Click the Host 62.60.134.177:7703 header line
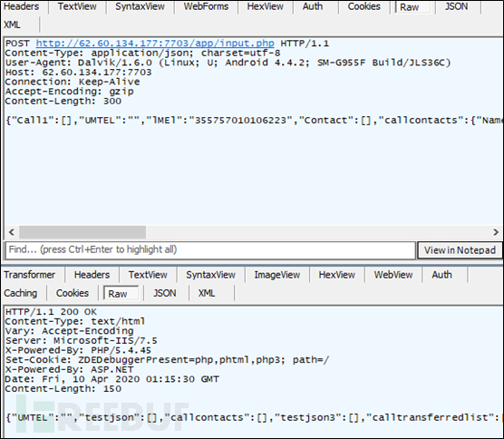Viewport: 504px width, 439px height. pyautogui.click(x=79, y=73)
